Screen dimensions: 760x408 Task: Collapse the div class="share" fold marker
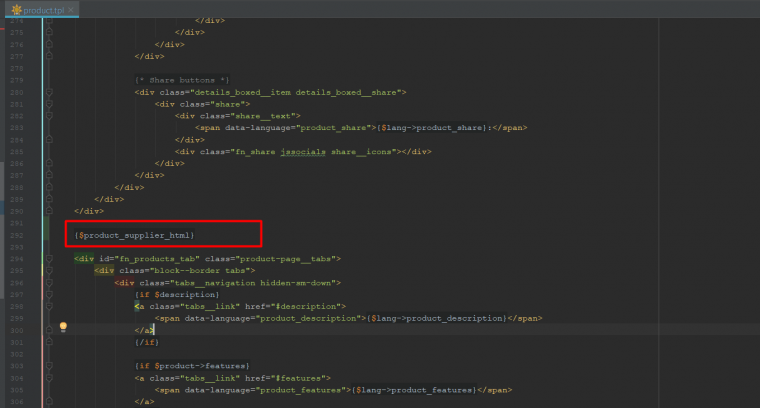(x=50, y=103)
